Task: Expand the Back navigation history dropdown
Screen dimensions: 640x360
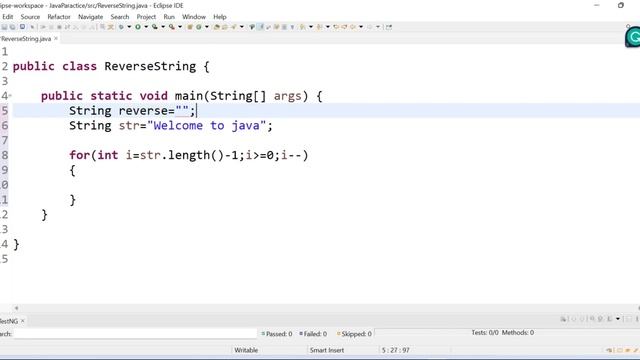Action: pyautogui.click(x=361, y=27)
